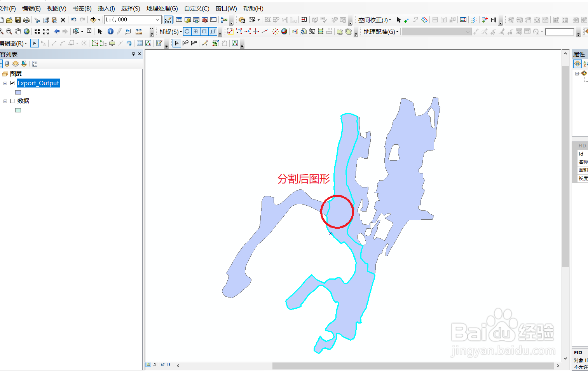Screen dimensions: 588x371
Task: Undo the last edit with the undo arrow
Action: click(73, 19)
